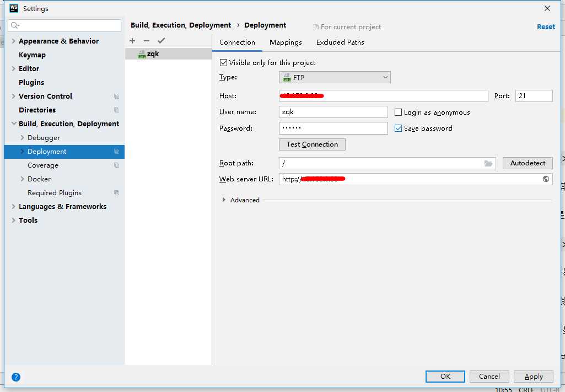565x392 pixels.
Task: Click the Build, Execution, Deployment breadcrumb
Action: click(181, 25)
